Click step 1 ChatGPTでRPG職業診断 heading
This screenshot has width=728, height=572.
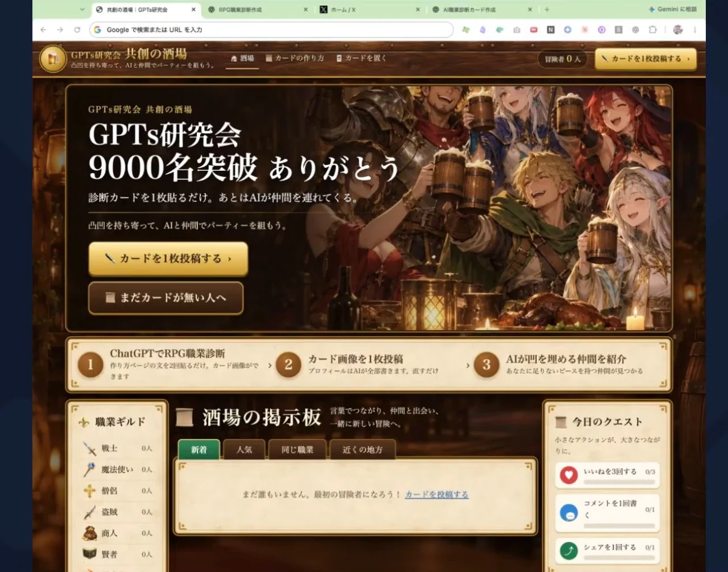tap(168, 353)
